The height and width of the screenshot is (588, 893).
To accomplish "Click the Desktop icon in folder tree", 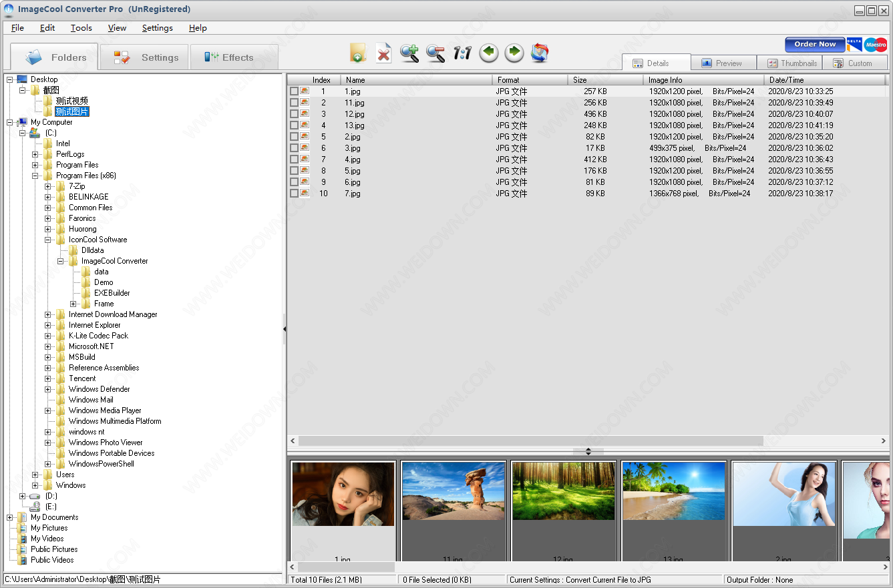I will [22, 79].
